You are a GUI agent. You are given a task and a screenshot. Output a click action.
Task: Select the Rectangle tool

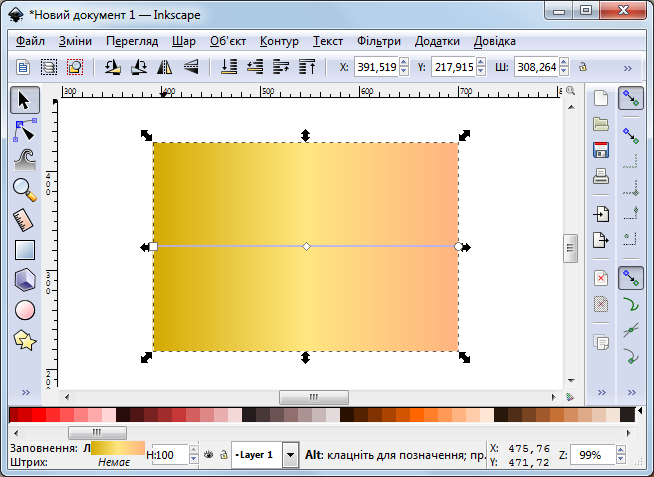tap(25, 250)
